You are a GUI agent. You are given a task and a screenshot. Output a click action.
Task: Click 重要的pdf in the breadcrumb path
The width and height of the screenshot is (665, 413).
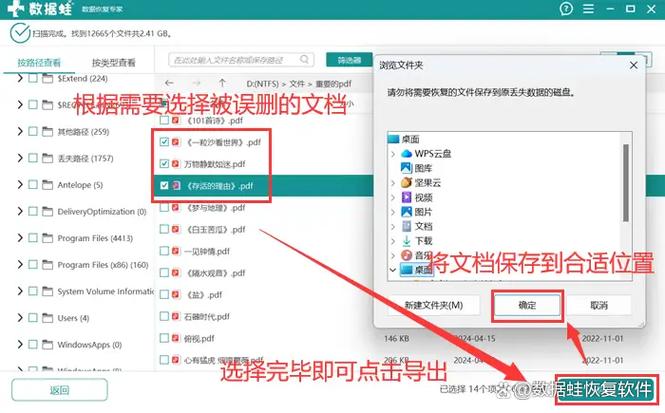[334, 84]
